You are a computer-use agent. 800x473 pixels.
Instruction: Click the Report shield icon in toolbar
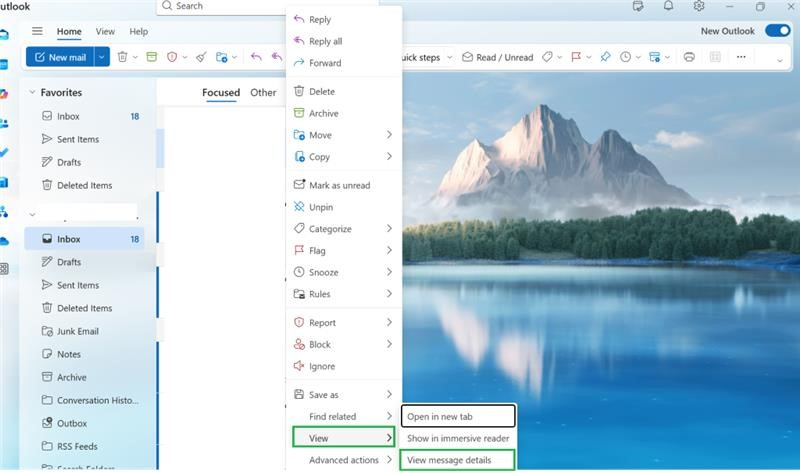coord(172,57)
